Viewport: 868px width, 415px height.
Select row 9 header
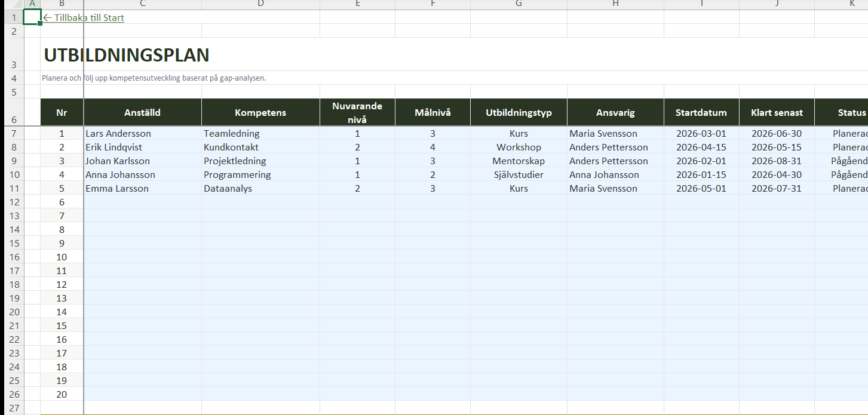(14, 161)
